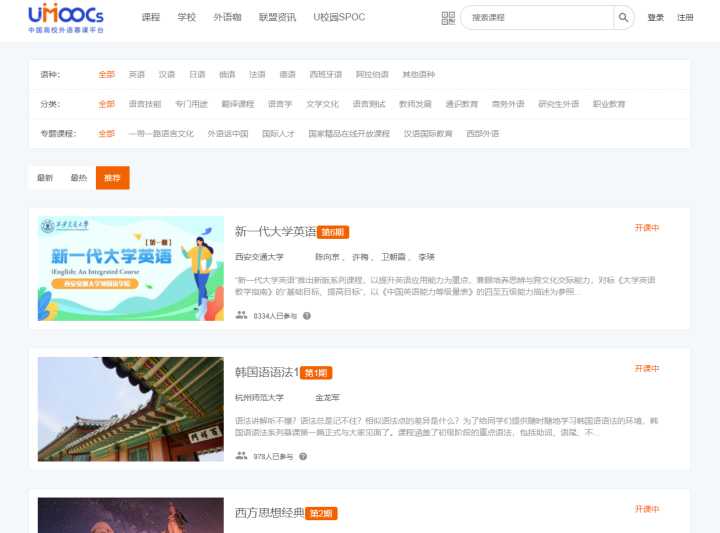Filter language by 俄语

[x=227, y=74]
